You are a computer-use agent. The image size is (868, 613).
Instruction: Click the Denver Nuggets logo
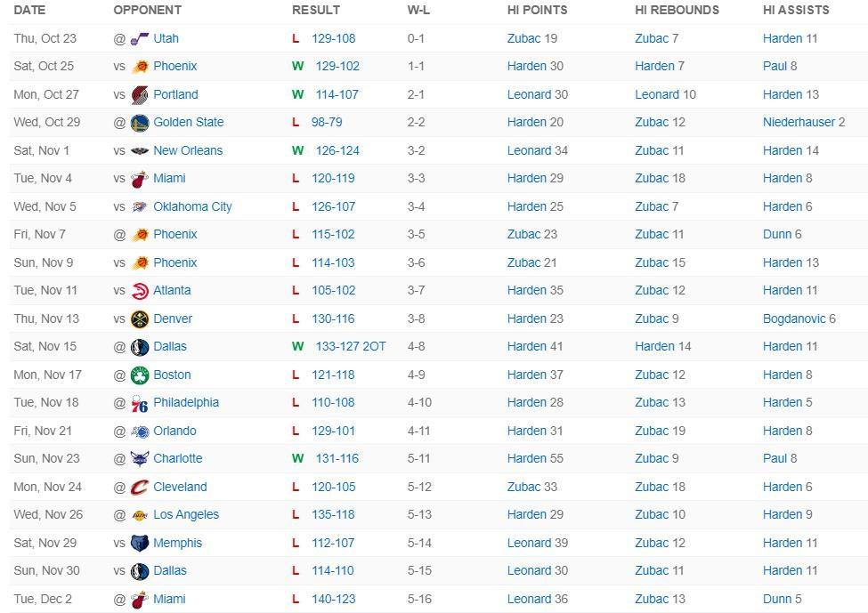pyautogui.click(x=140, y=319)
